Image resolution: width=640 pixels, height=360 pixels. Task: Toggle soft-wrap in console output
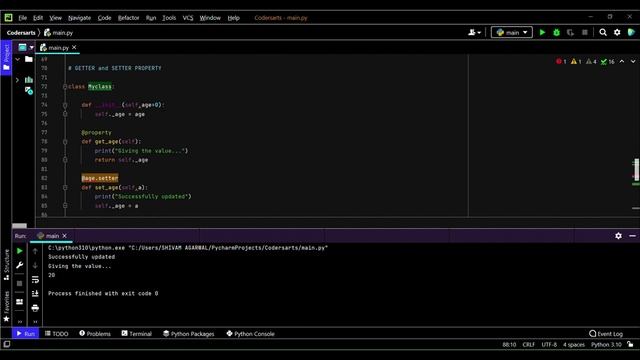35,280
